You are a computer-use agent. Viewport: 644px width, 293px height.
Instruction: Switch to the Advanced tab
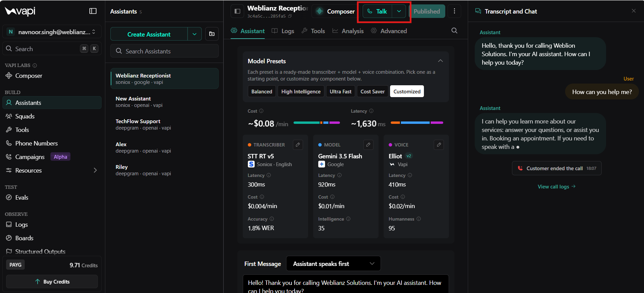[x=389, y=31]
